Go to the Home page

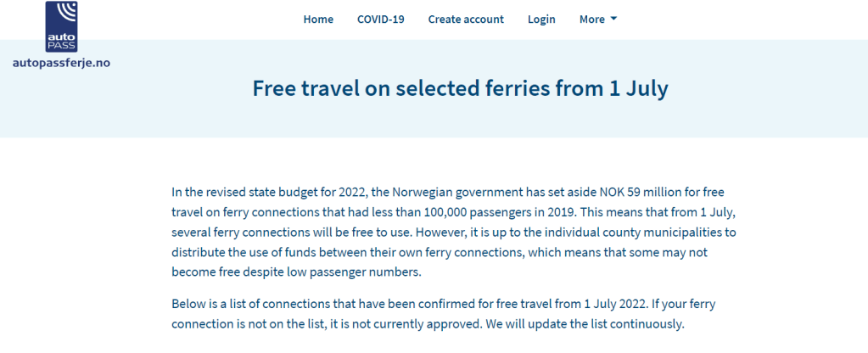point(318,20)
